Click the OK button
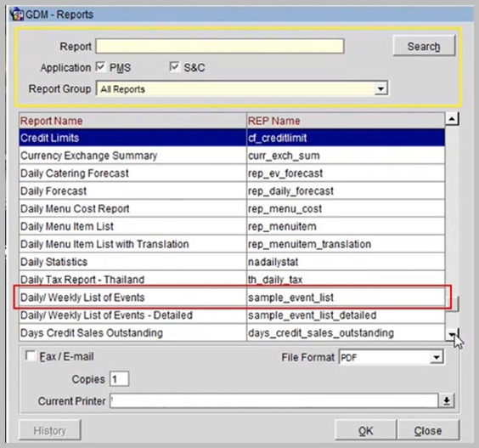 (365, 430)
